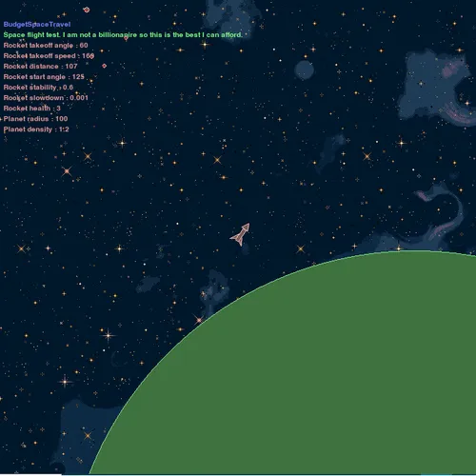
Task: Click the small red marker in green description
Action: (126, 38)
